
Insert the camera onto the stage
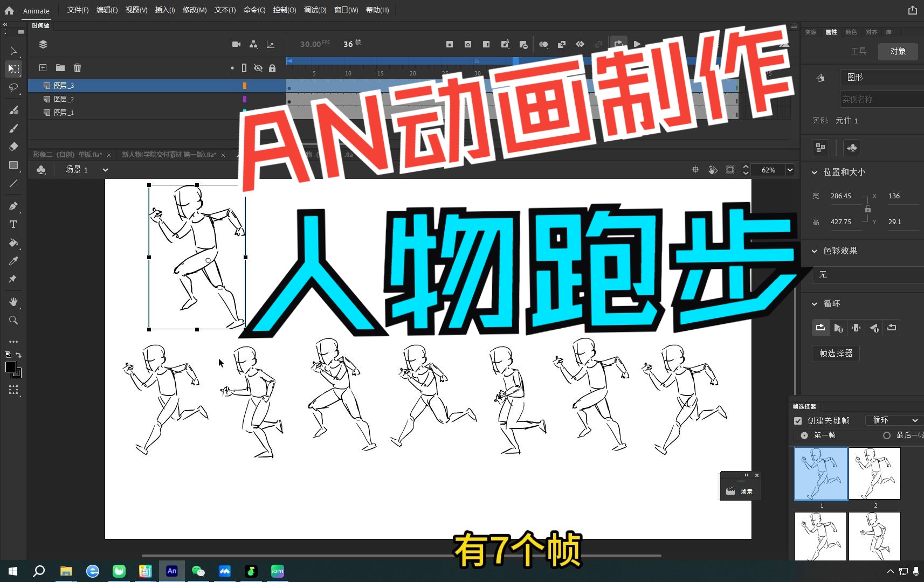coord(236,44)
